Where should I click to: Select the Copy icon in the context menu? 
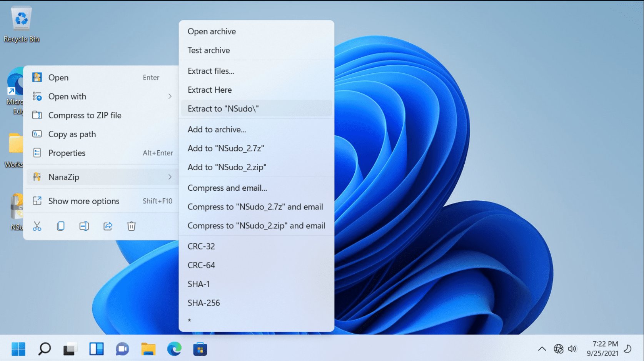click(x=61, y=226)
